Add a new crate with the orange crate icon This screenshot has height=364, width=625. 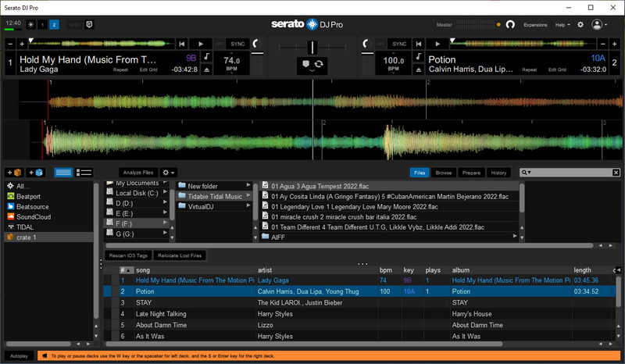coord(14,173)
